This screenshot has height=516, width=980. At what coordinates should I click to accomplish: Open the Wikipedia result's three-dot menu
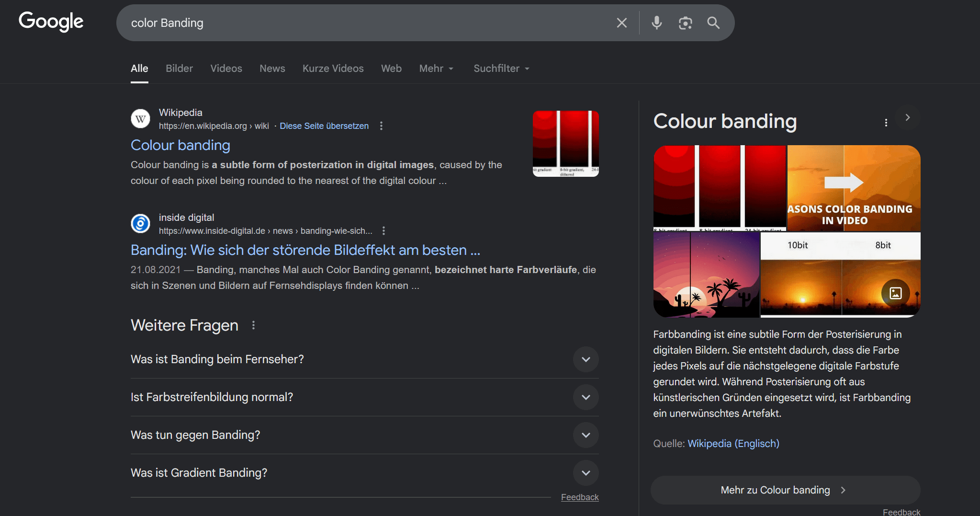point(381,126)
